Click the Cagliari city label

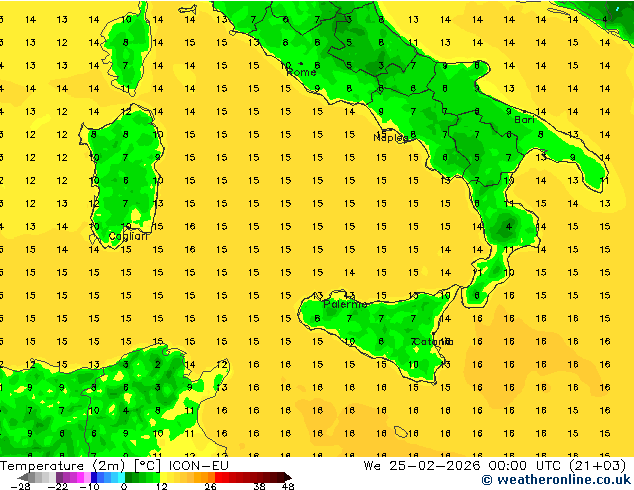coord(129,236)
